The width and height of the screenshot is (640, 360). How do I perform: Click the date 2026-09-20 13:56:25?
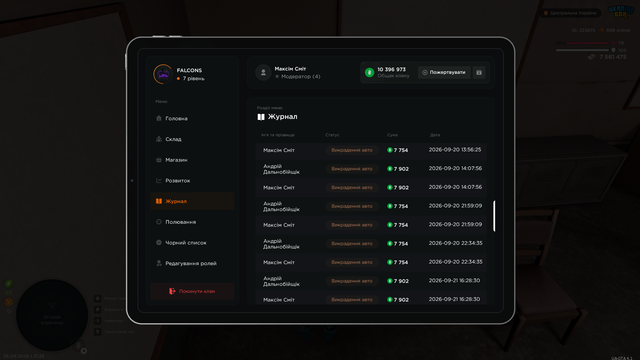455,150
